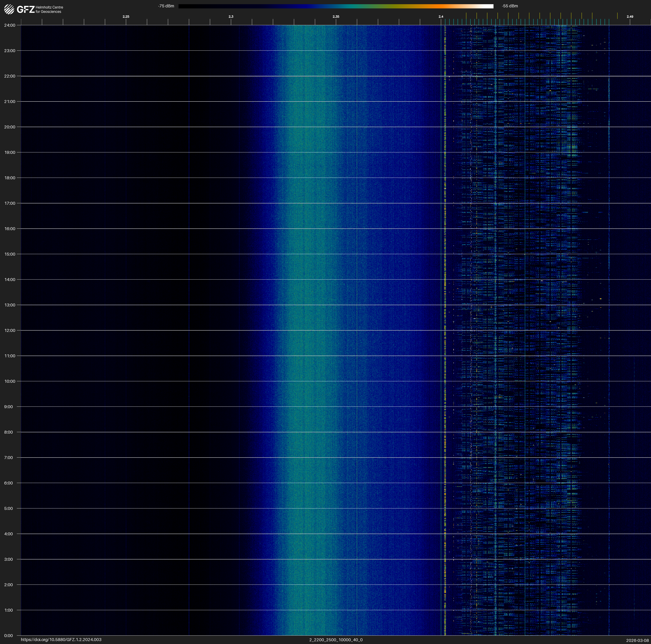Click the 6:00 time axis label
The width and height of the screenshot is (651, 644).
(8, 483)
